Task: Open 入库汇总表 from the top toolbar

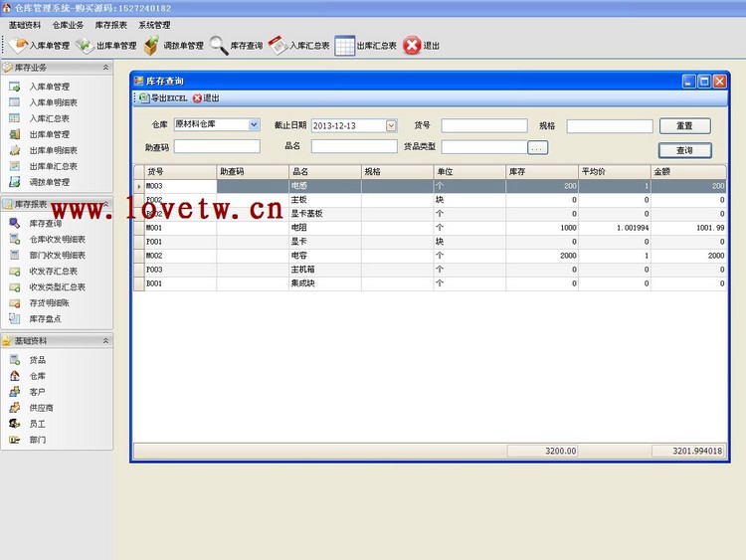Action: coord(298,46)
